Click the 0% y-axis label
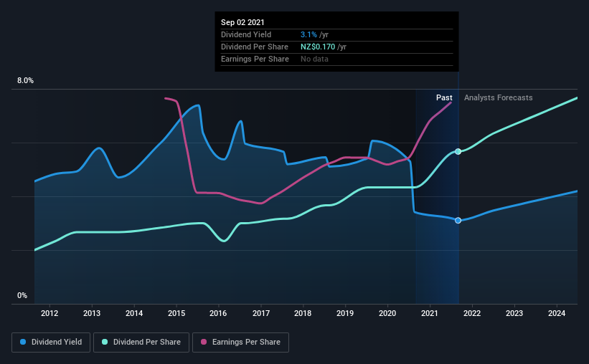The height and width of the screenshot is (364, 589). pos(22,296)
